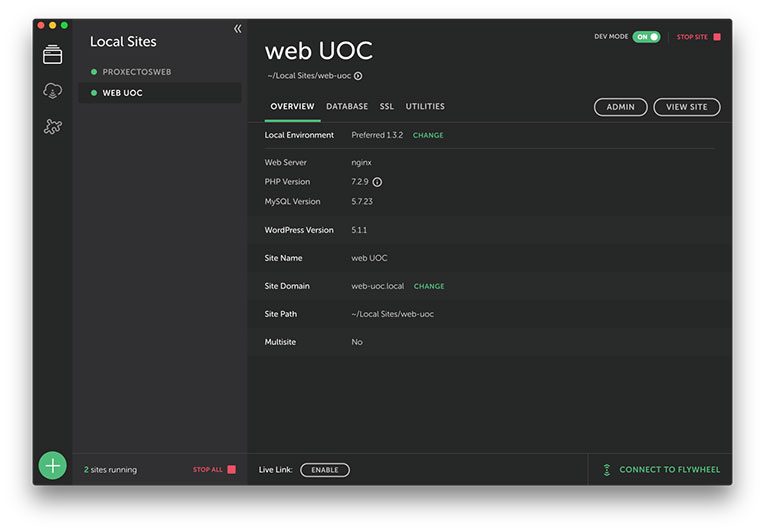Click the Site Name value web UOC
Viewport: 765px width, 532px height.
369,258
